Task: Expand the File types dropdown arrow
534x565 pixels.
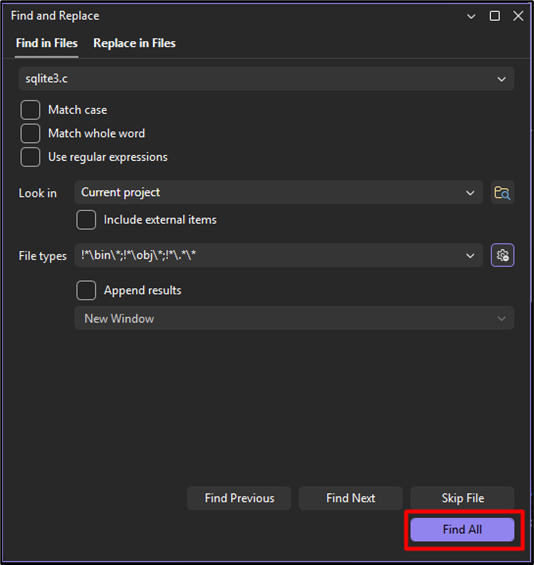Action: pos(470,255)
